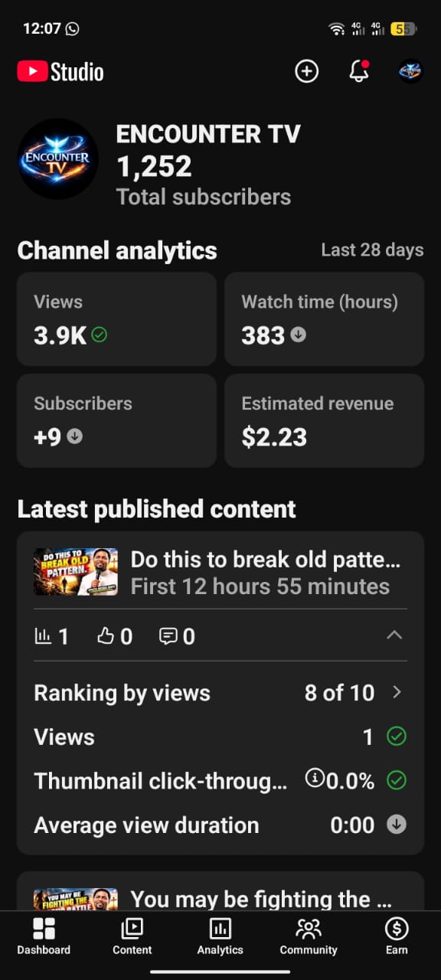The width and height of the screenshot is (441, 980).
Task: Open the Do this to break old pattern thumbnail
Action: (x=76, y=572)
